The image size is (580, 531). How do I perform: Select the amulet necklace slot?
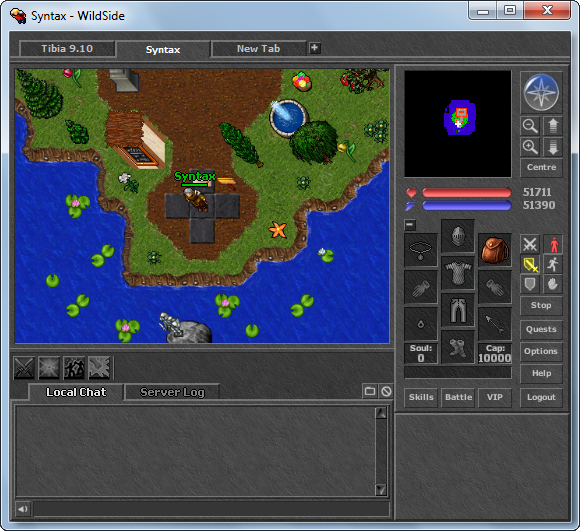point(421,250)
